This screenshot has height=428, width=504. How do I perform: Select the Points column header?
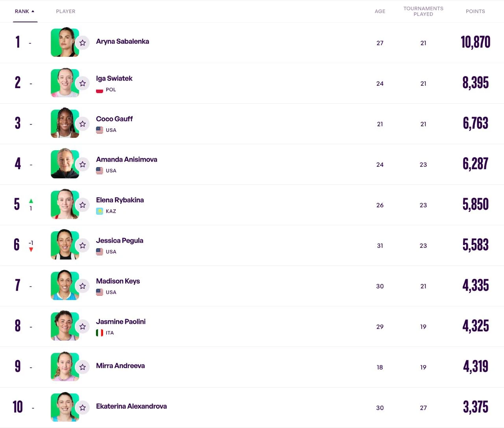tap(475, 11)
